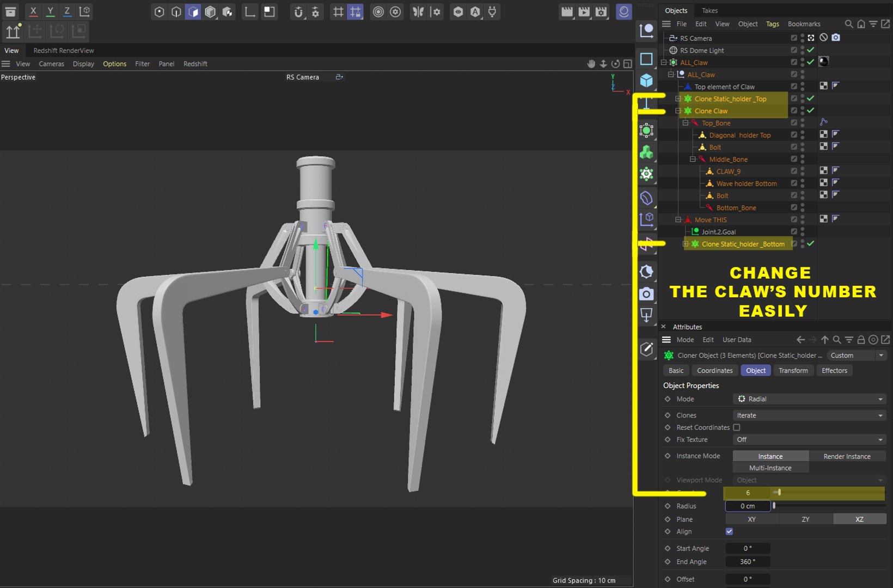Collapse the Move THIS tree node
This screenshot has width=893, height=588.
click(x=678, y=219)
